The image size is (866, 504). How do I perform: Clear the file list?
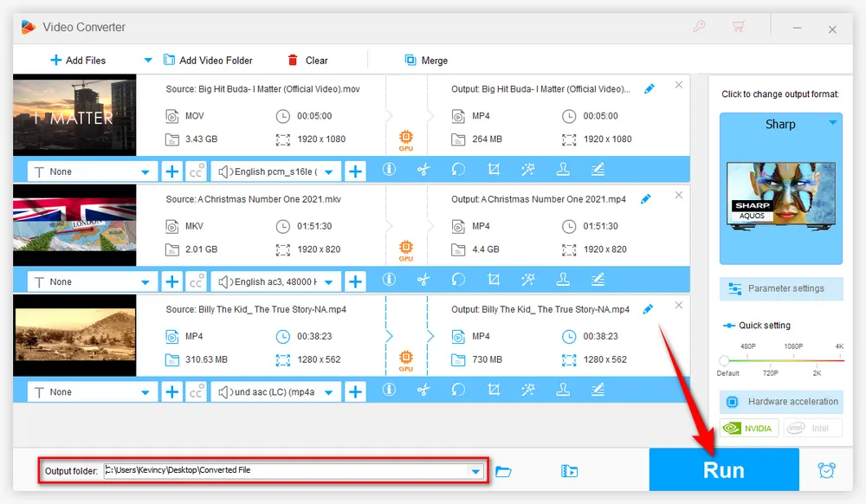click(308, 60)
